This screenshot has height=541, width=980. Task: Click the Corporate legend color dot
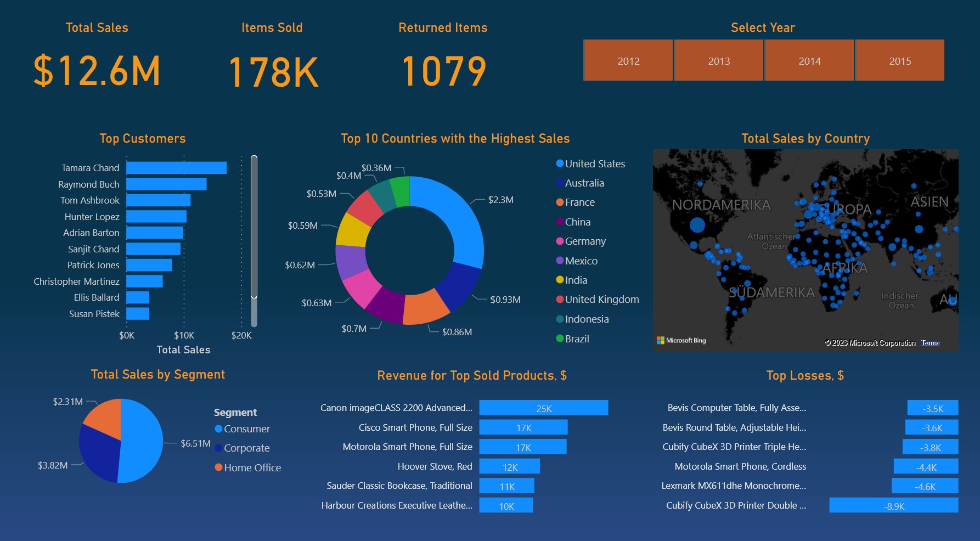click(x=218, y=448)
